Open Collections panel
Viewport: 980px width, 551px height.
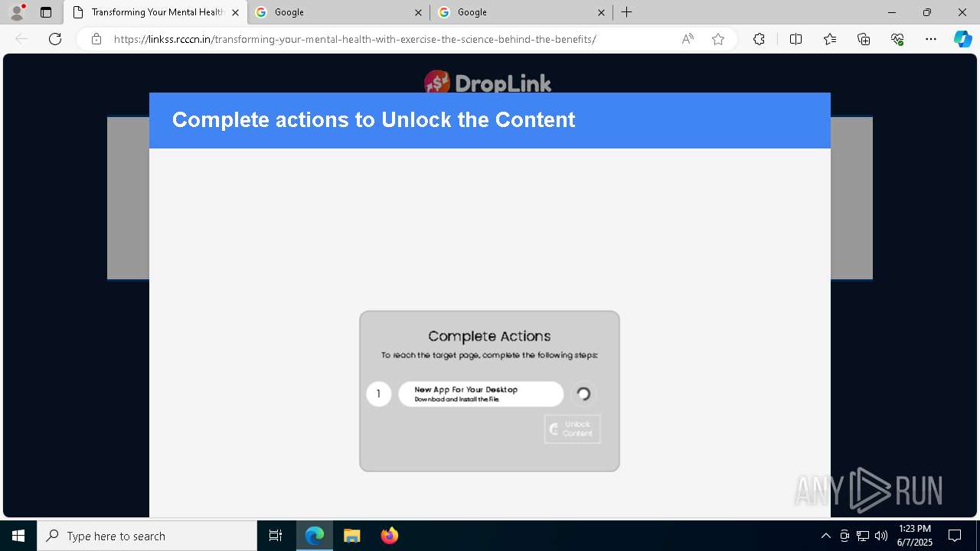coord(864,39)
